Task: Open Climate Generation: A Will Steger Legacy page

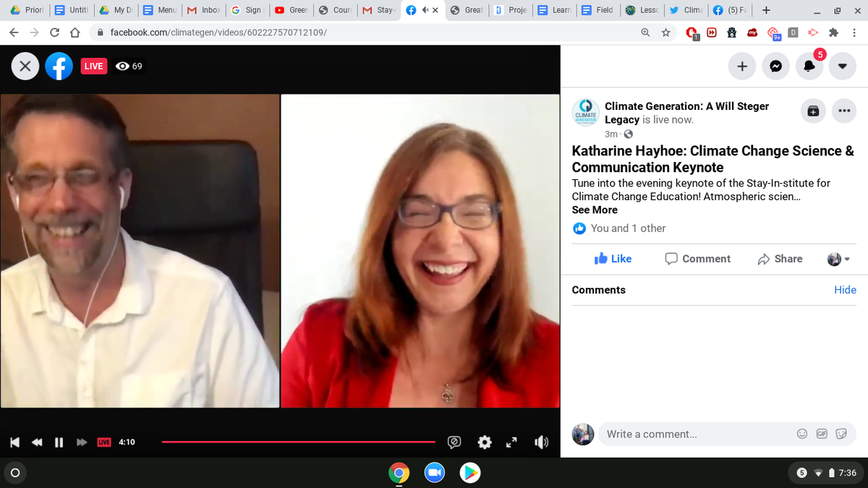Action: click(x=686, y=113)
